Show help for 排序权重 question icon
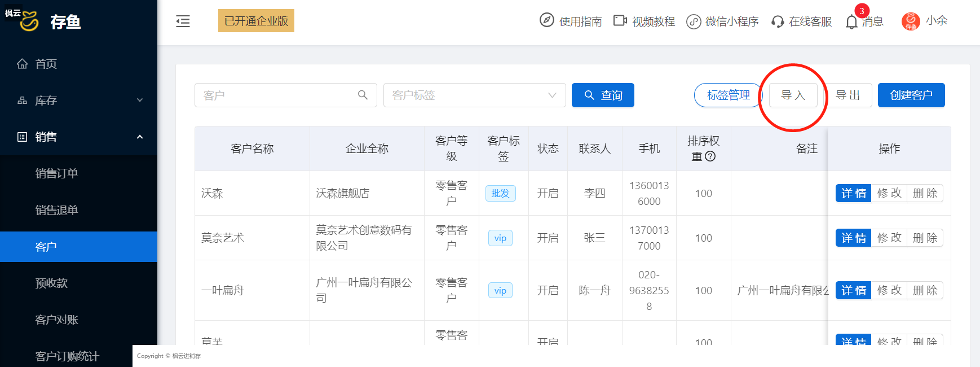The width and height of the screenshot is (980, 367). click(710, 156)
